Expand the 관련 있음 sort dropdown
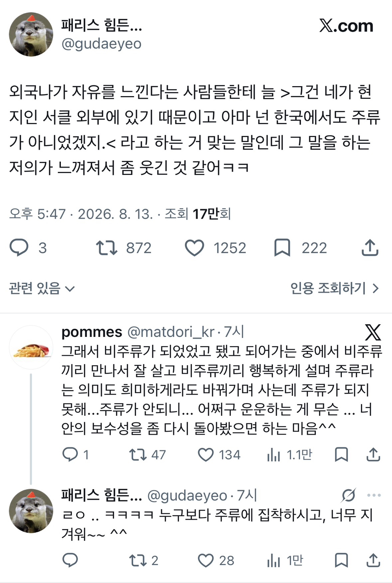 pyautogui.click(x=42, y=288)
